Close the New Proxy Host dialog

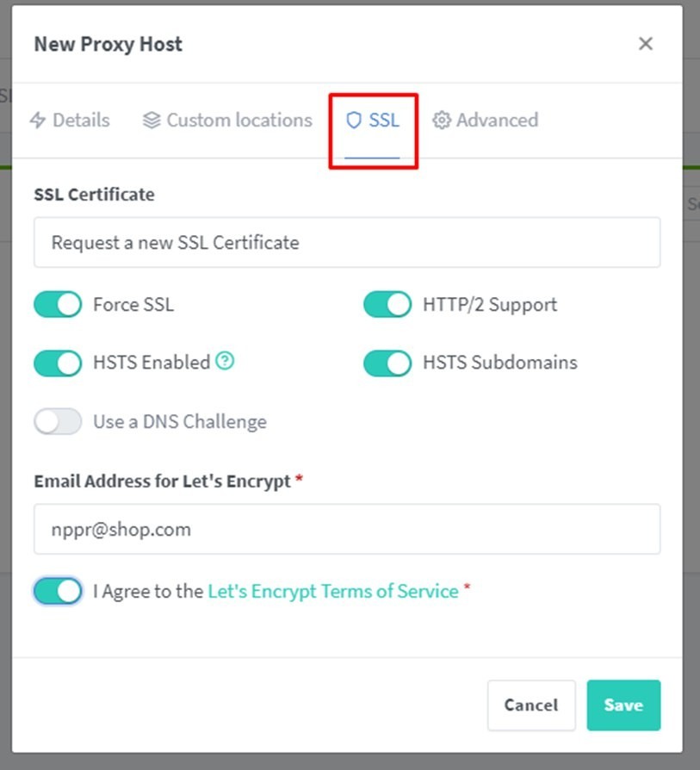(646, 44)
